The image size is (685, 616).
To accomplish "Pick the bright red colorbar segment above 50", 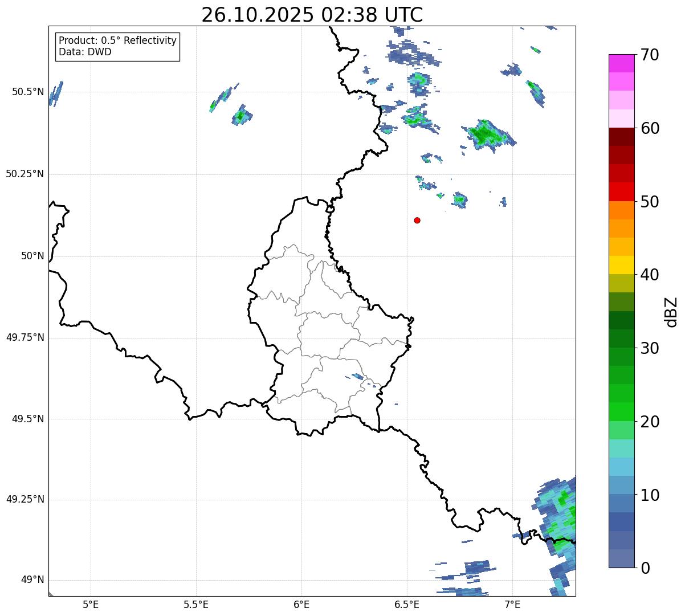I will (622, 192).
